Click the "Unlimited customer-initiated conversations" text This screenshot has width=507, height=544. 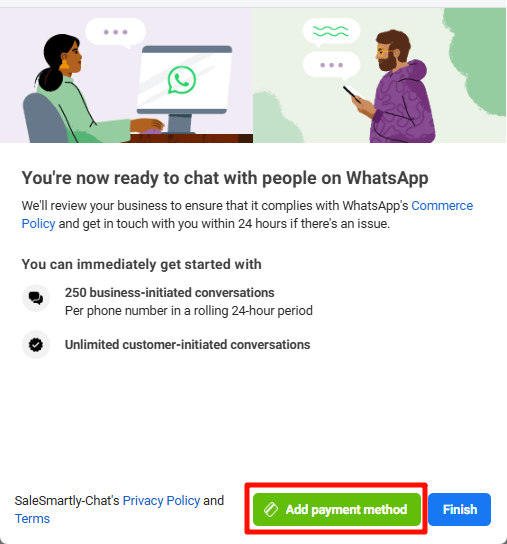(187, 345)
